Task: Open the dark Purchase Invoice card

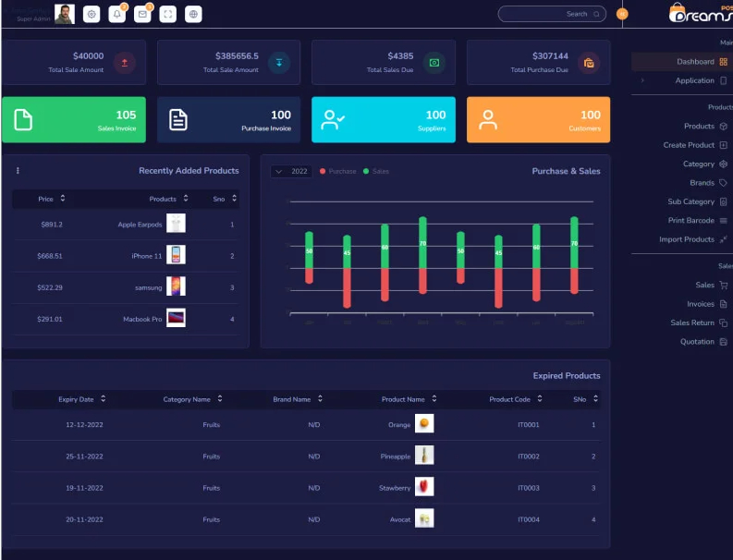Action: (228, 119)
